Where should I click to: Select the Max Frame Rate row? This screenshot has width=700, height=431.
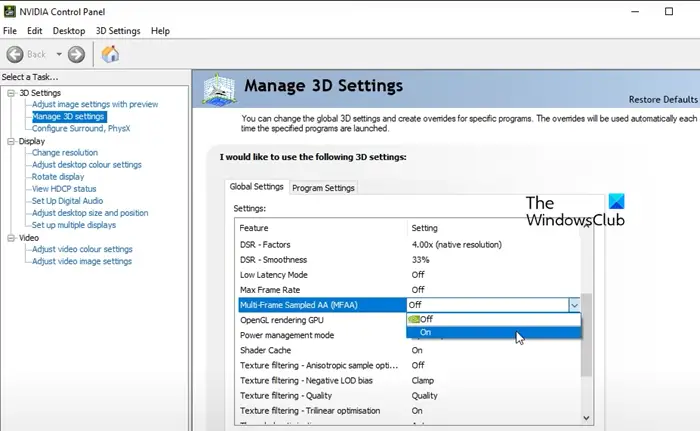click(409, 290)
